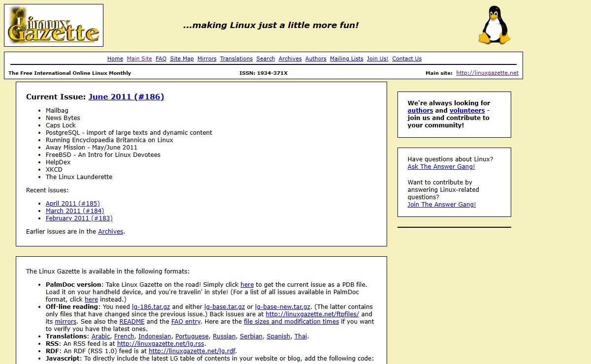Open the March 2011 (#184) issue
Viewport: 591px width, 364px height.
pos(75,211)
